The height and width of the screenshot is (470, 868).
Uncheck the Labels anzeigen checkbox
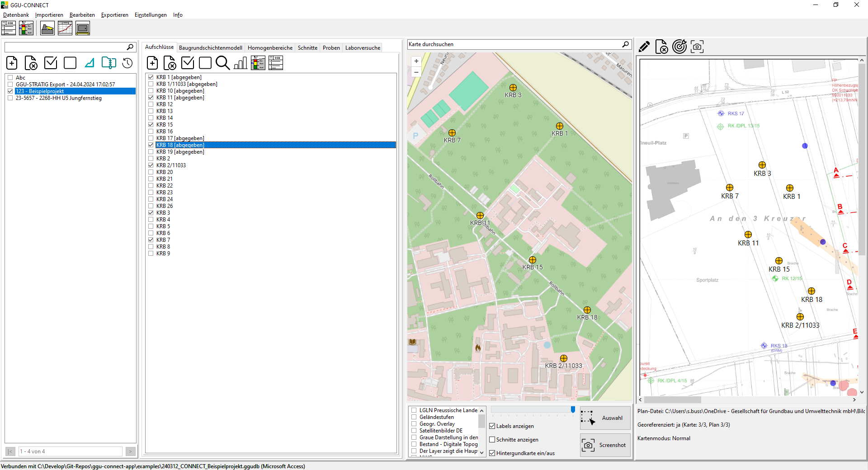click(492, 426)
